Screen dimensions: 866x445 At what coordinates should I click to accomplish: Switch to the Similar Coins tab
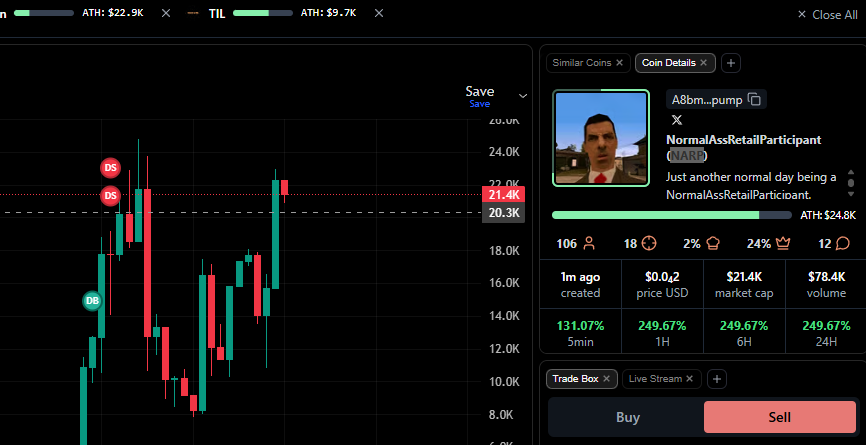[582, 63]
